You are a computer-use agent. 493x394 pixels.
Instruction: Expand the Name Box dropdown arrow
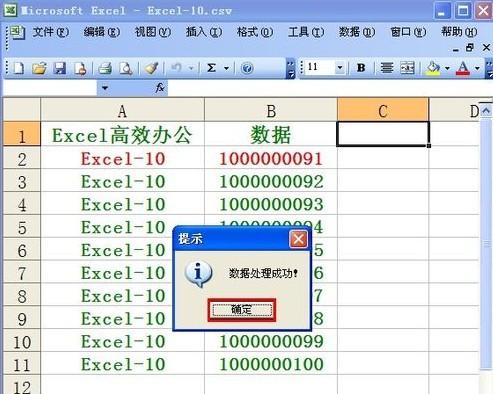coord(105,88)
